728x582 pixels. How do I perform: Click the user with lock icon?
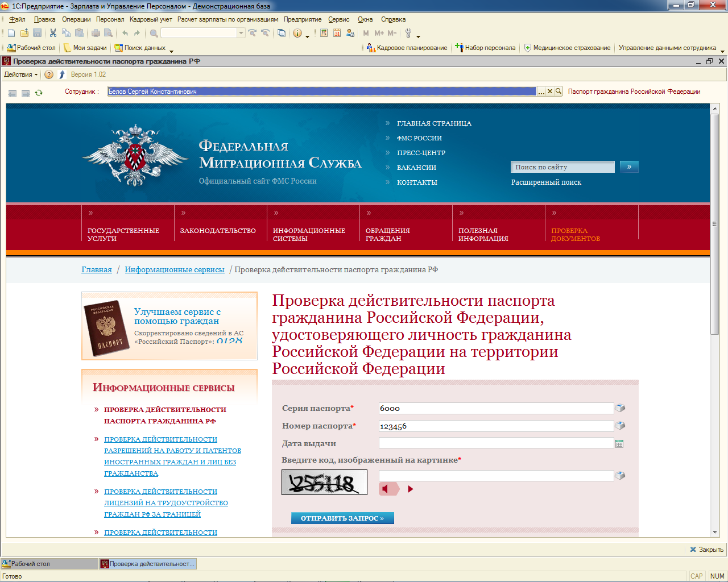350,34
